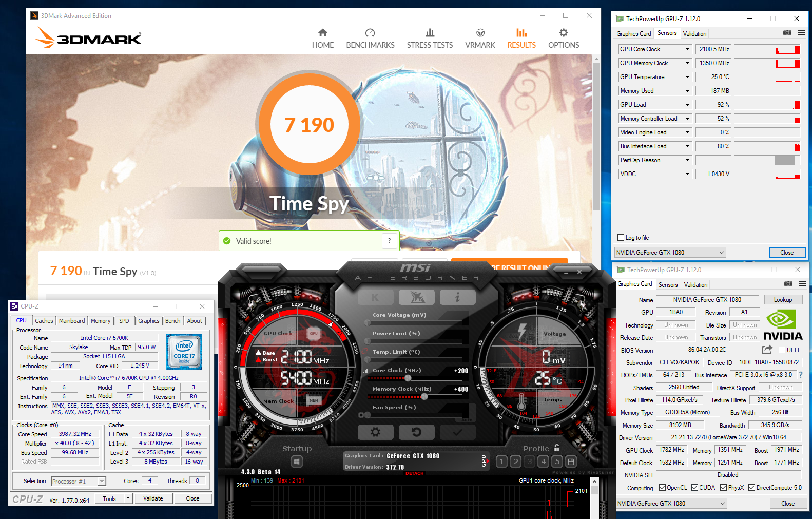Image resolution: width=812 pixels, height=519 pixels.
Task: Select Afterburner profile slot 2
Action: 516,462
